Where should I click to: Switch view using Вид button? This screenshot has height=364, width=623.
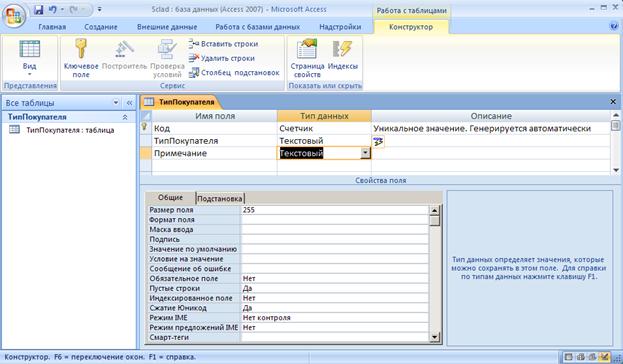click(x=29, y=58)
